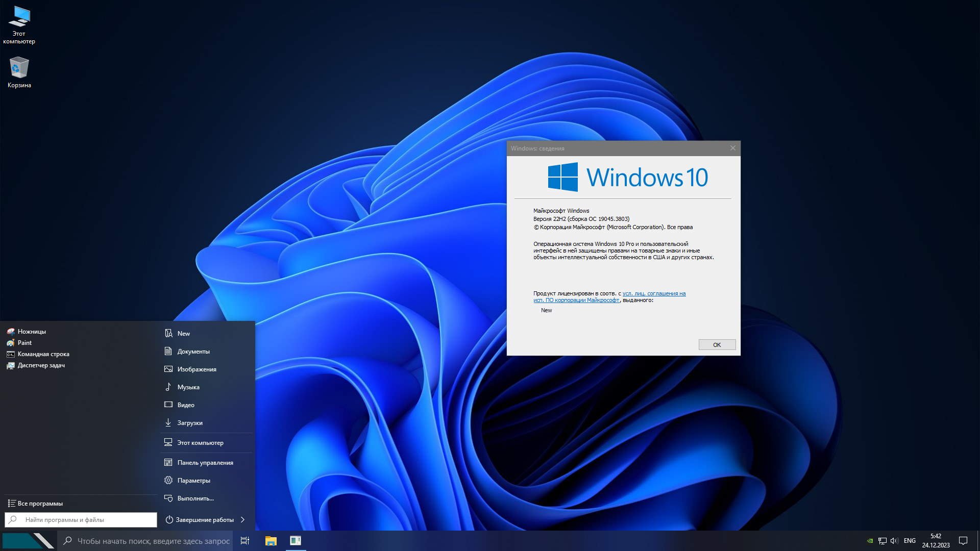Click Выполнить menu entry
Screen dimensions: 980x551
point(195,498)
